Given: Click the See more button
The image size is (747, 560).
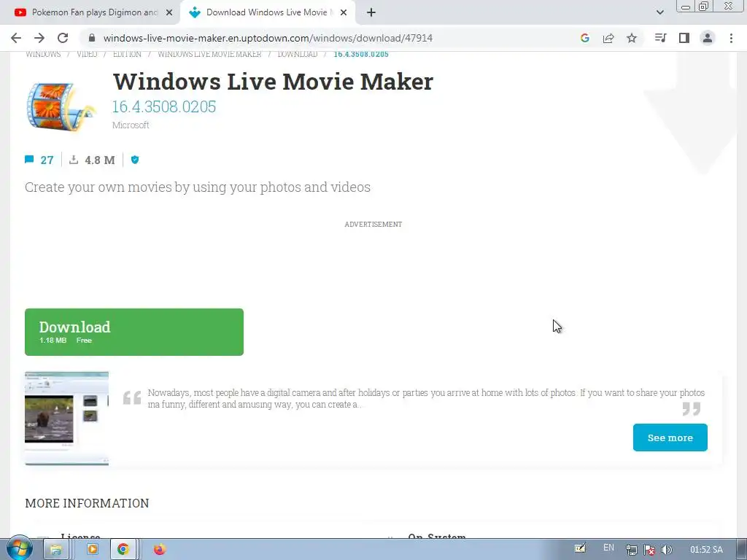Looking at the screenshot, I should [x=670, y=437].
